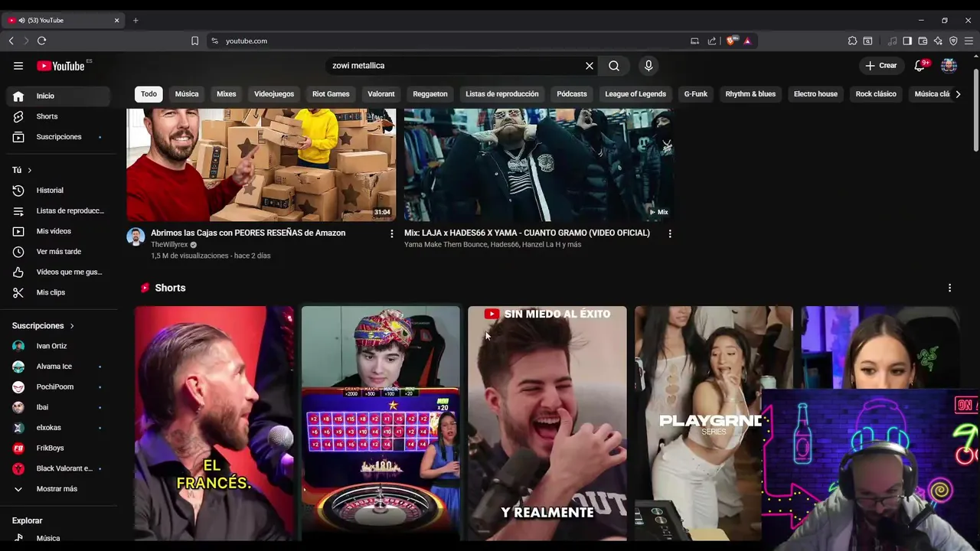Open Historial in the sidebar
This screenshot has height=551, width=980.
[x=58, y=191]
